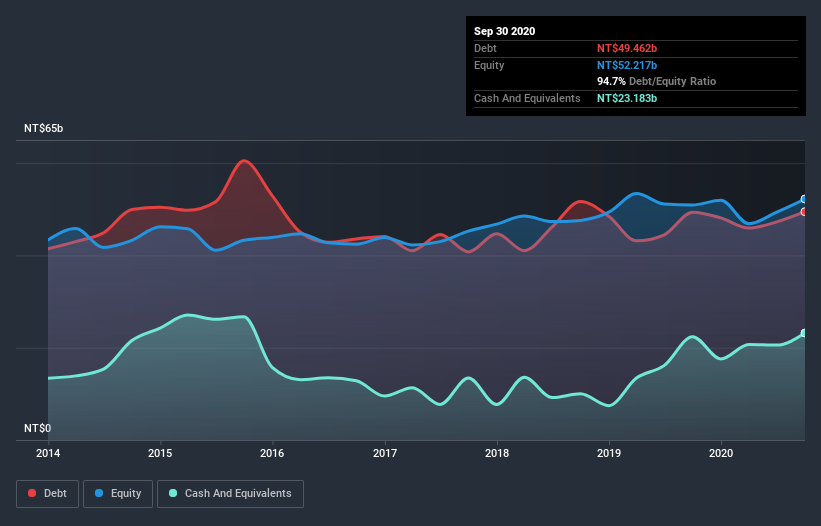
Task: Toggle the Debt series legend button
Action: coord(48,494)
